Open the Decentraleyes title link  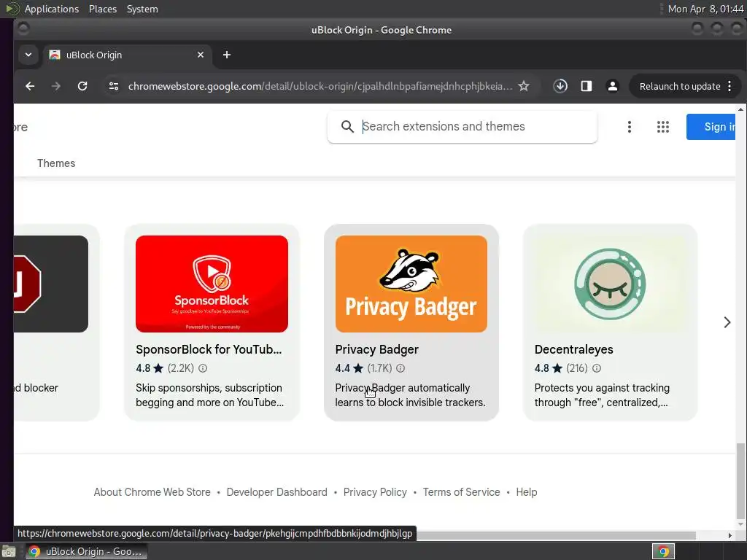click(x=573, y=349)
